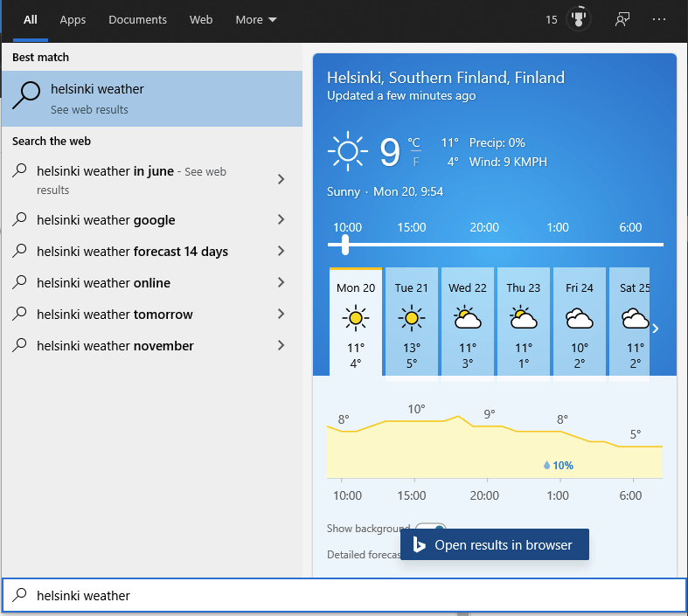
Task: Click the magnifier icon beside forecast 14 days
Action: tap(19, 251)
